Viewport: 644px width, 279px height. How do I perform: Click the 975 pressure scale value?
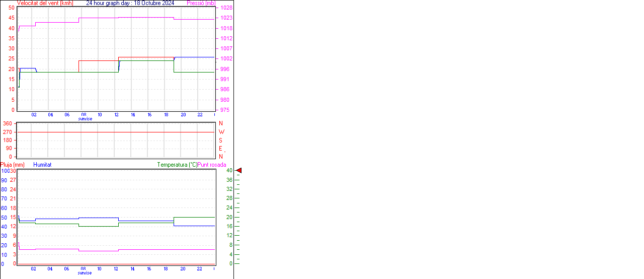point(224,110)
